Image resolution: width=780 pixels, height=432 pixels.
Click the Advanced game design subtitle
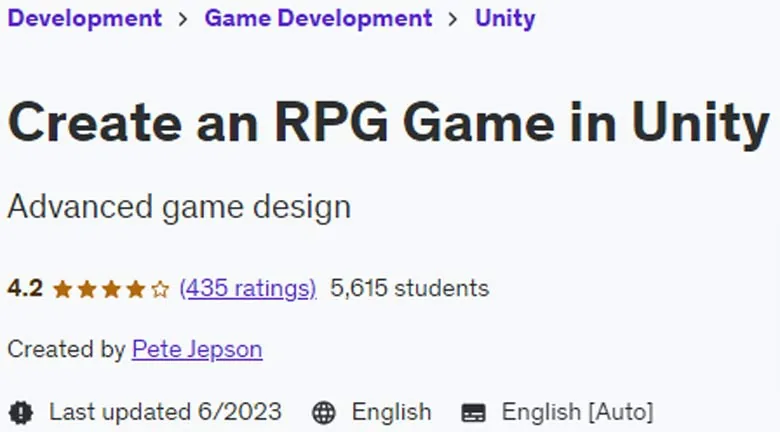(x=179, y=207)
